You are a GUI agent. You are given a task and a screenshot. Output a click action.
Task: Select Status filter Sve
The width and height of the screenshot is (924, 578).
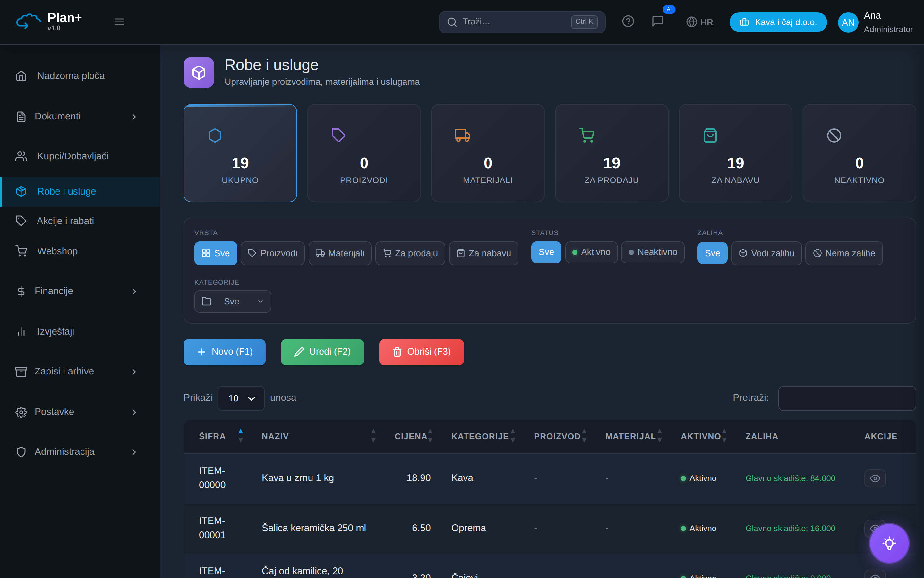pos(546,252)
